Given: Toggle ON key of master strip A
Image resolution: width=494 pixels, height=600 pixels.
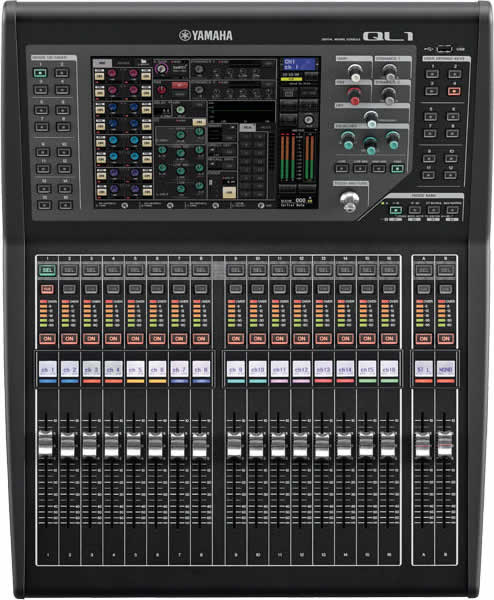Looking at the screenshot, I should click(423, 339).
